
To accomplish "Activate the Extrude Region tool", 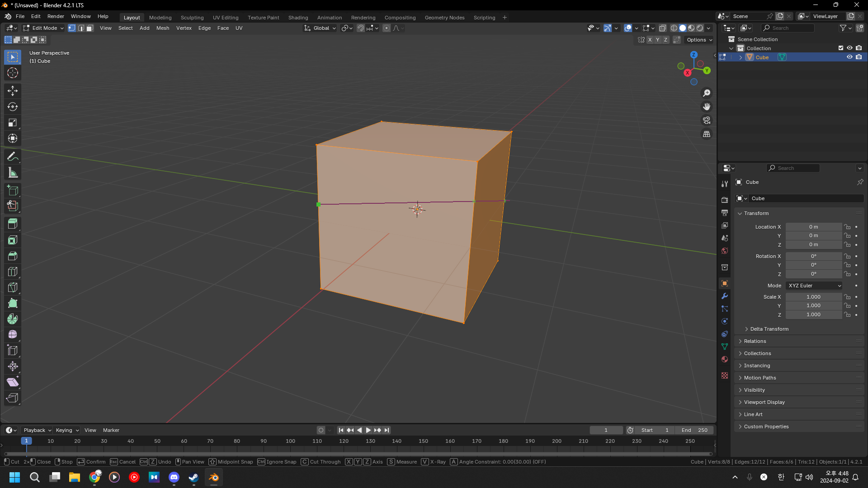I will (x=13, y=224).
